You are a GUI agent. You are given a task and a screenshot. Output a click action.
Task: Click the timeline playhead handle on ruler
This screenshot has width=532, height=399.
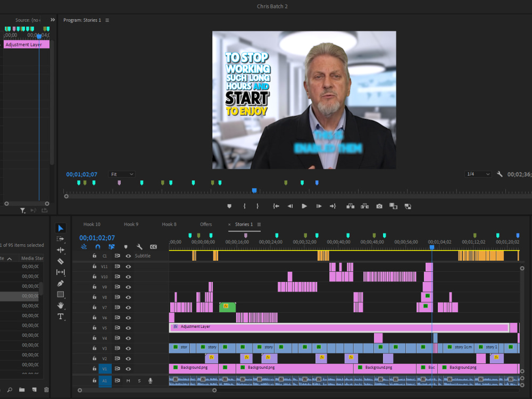(x=432, y=247)
